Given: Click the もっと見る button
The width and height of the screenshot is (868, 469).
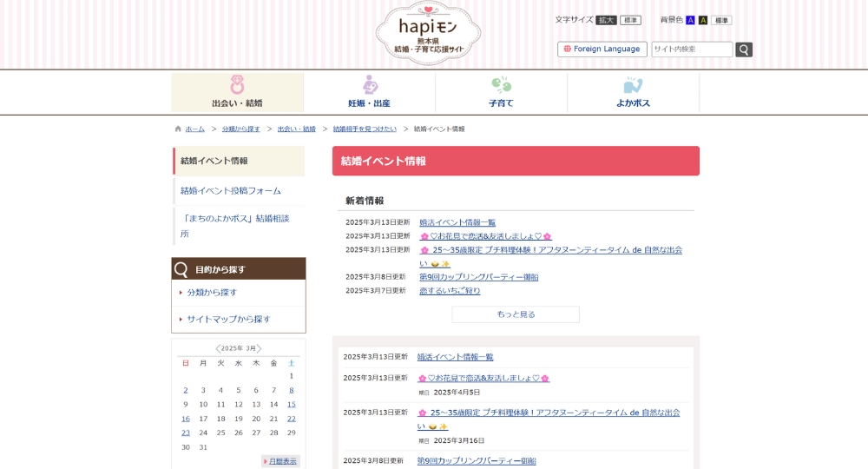Looking at the screenshot, I should [516, 314].
